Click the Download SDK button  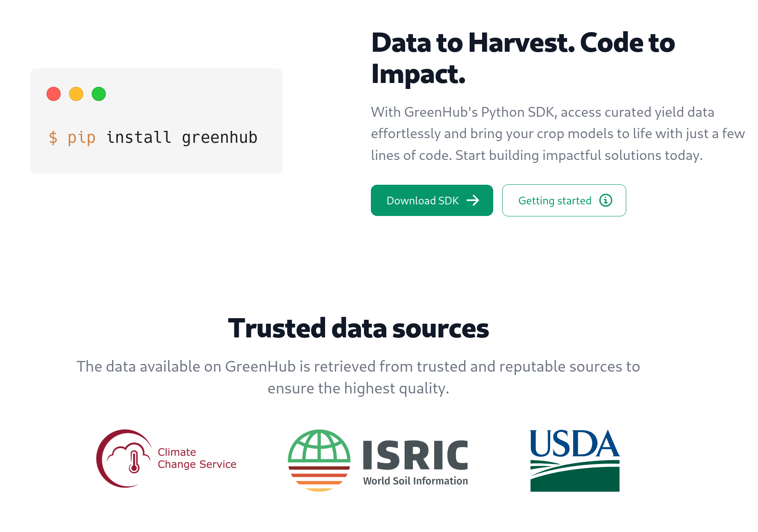(x=432, y=200)
